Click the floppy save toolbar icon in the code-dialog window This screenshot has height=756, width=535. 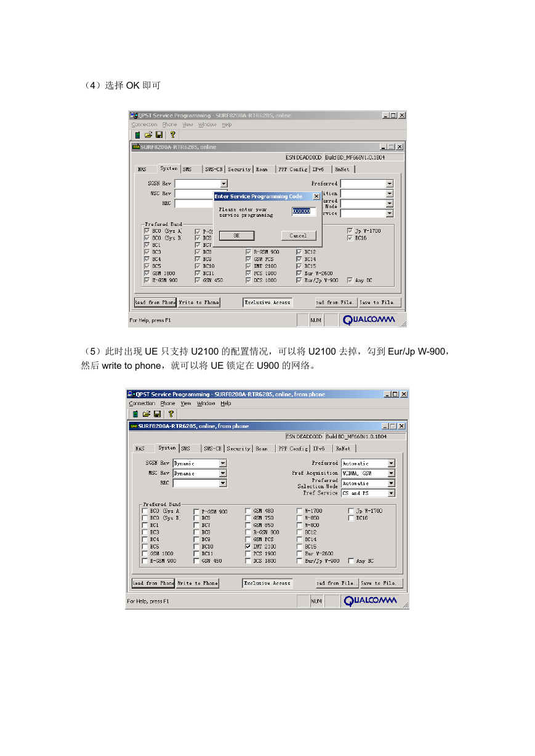point(159,135)
